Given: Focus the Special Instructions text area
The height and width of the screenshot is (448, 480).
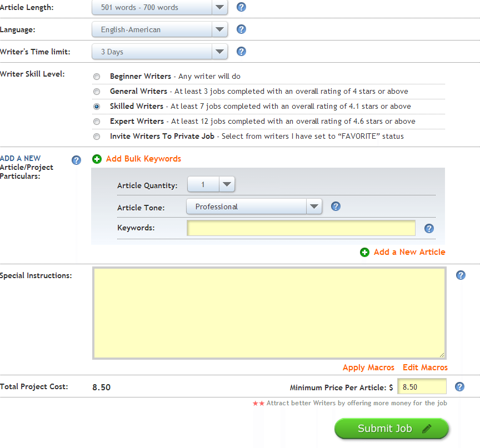Looking at the screenshot, I should [269, 313].
